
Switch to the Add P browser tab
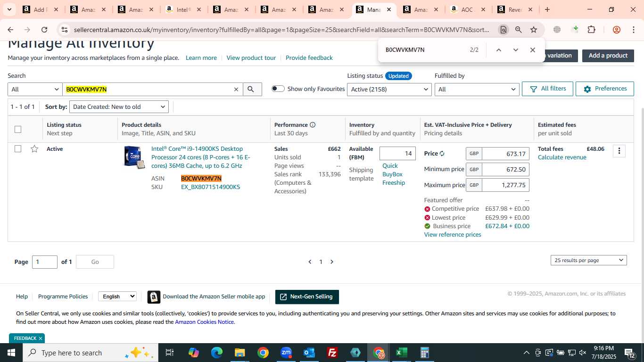40,9
